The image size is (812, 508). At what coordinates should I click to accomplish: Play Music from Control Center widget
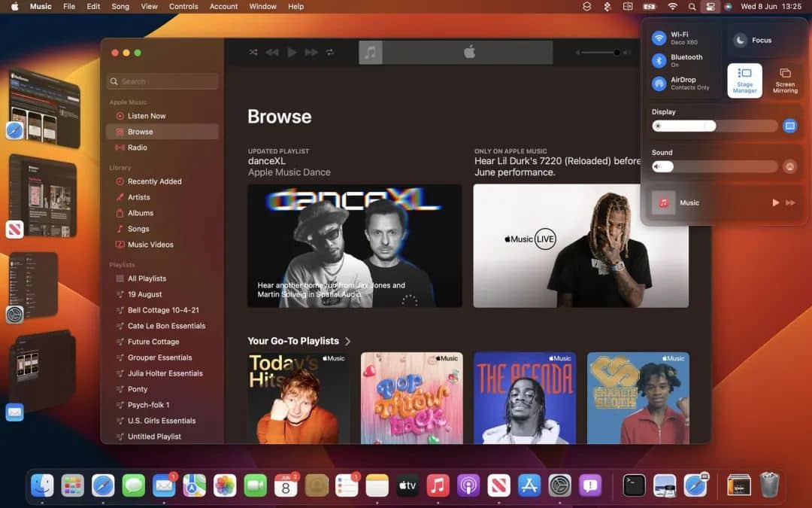click(775, 202)
